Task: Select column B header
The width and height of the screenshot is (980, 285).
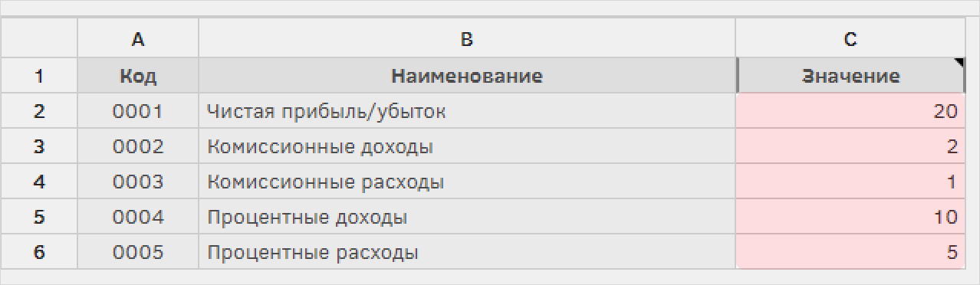Action: [x=467, y=40]
